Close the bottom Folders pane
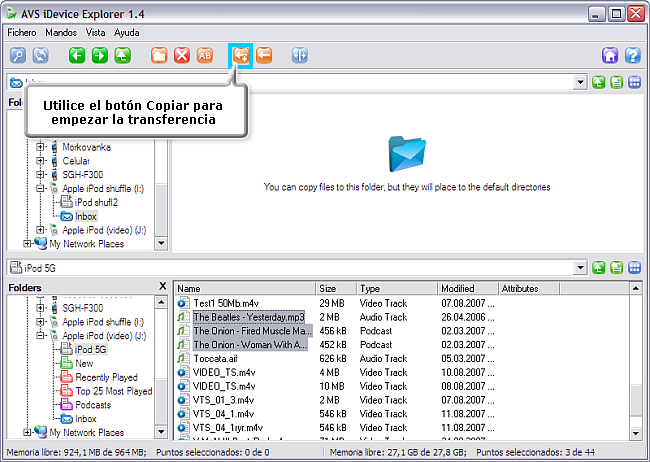This screenshot has width=650, height=462. tap(162, 286)
